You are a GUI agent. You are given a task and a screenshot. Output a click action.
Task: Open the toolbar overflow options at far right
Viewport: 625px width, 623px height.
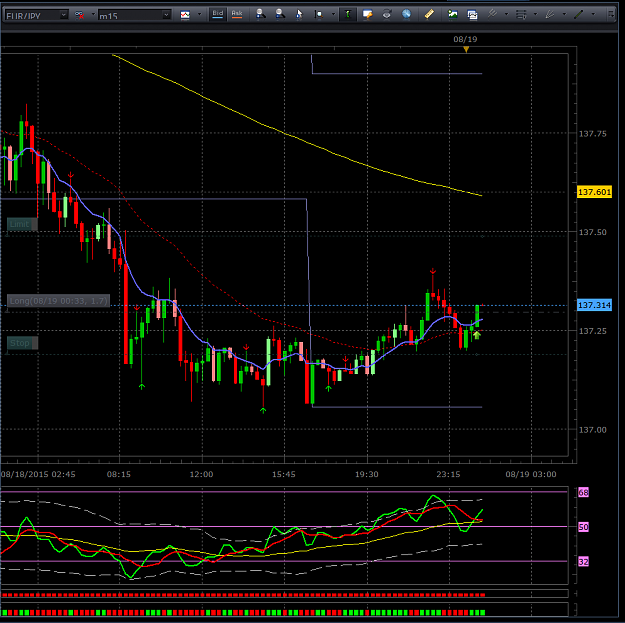[x=611, y=15]
